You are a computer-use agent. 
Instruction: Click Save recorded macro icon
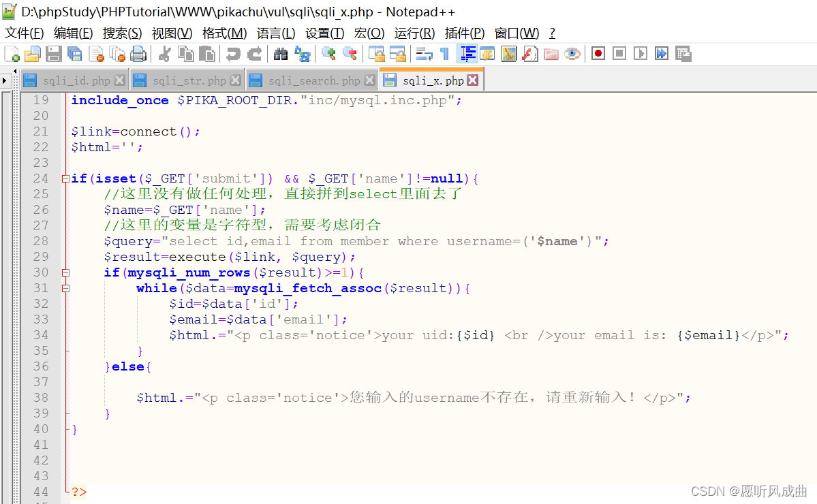(683, 54)
